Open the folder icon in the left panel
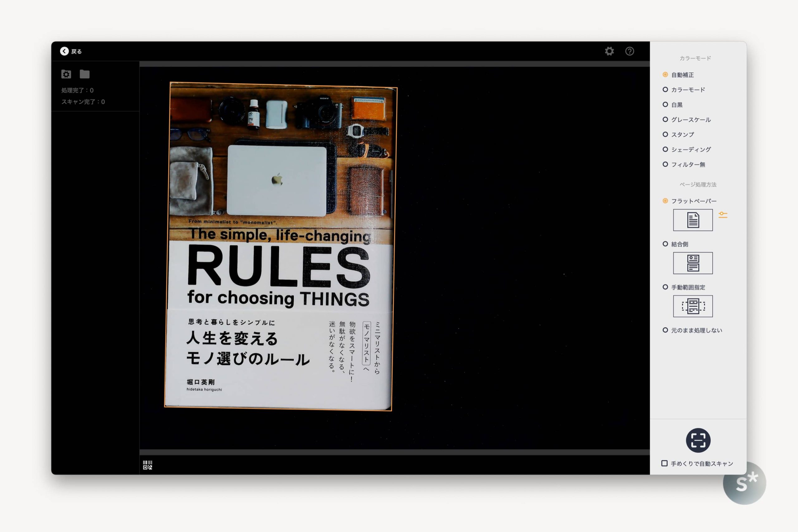This screenshot has height=532, width=798. (x=84, y=74)
